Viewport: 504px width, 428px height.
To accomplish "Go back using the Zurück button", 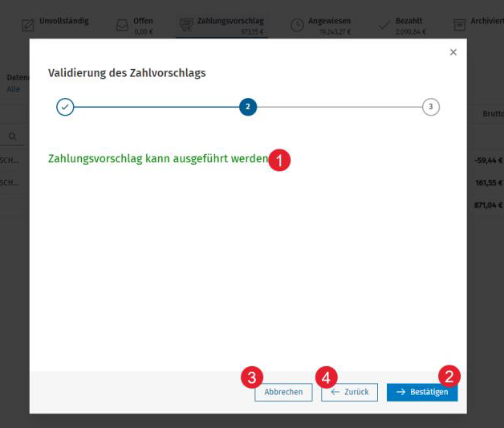I will pos(349,392).
